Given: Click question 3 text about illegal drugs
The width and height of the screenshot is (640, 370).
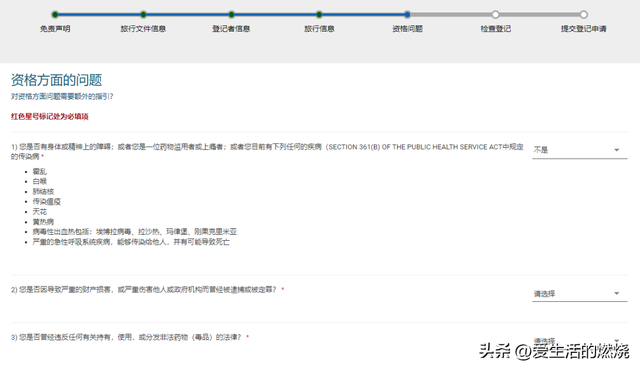Looking at the screenshot, I should pos(126,337).
